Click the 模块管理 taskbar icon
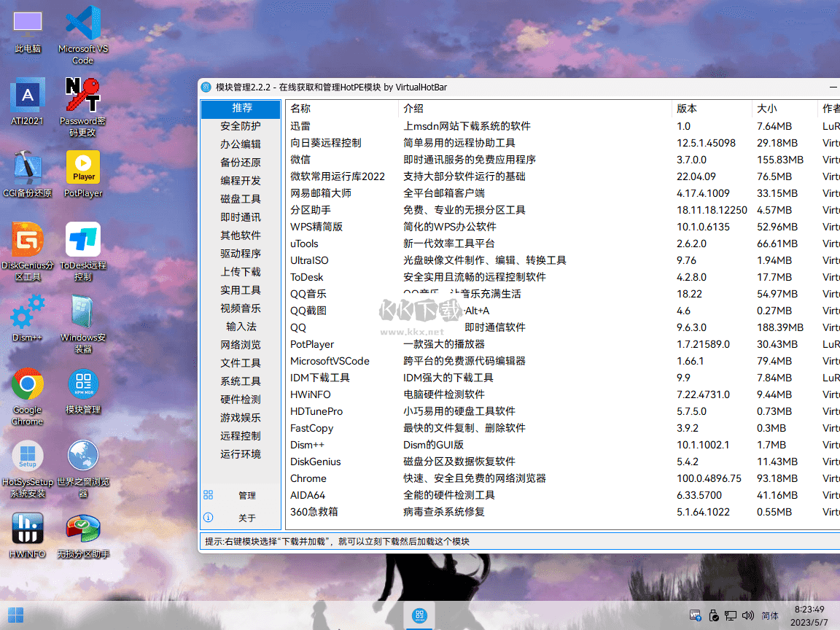Screen dimensions: 840x630 pos(419,615)
